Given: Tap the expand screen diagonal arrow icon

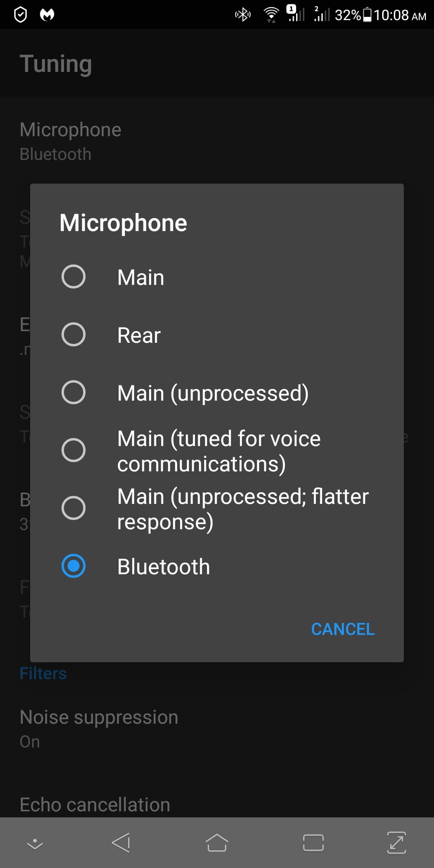Looking at the screenshot, I should [397, 843].
